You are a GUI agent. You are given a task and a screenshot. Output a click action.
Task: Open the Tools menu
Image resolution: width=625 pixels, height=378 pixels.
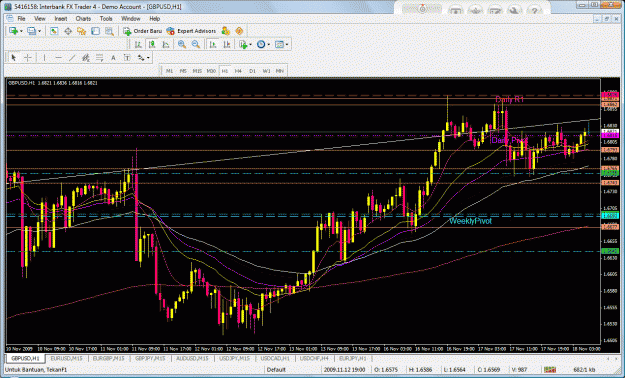coord(106,19)
